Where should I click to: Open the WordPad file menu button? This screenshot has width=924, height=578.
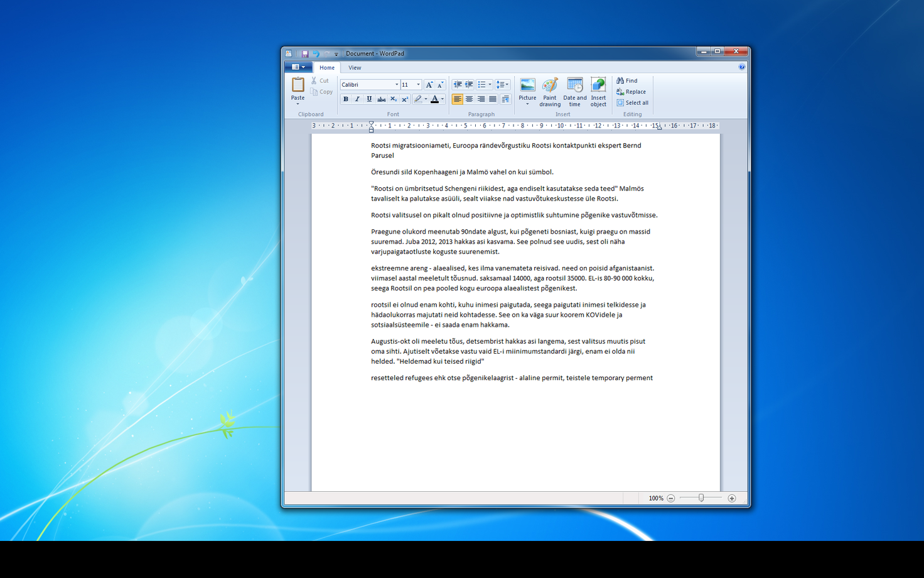tap(299, 67)
